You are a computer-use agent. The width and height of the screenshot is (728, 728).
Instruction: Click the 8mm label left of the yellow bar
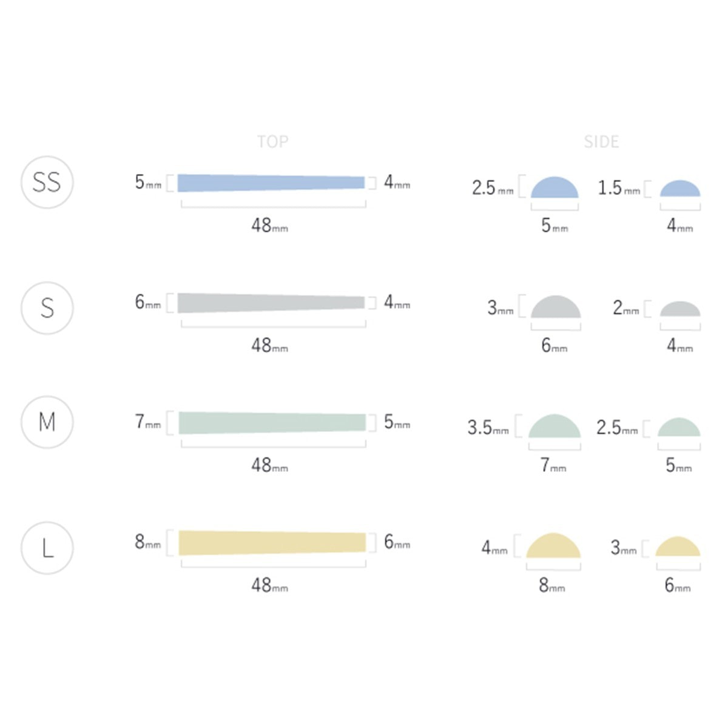[147, 542]
